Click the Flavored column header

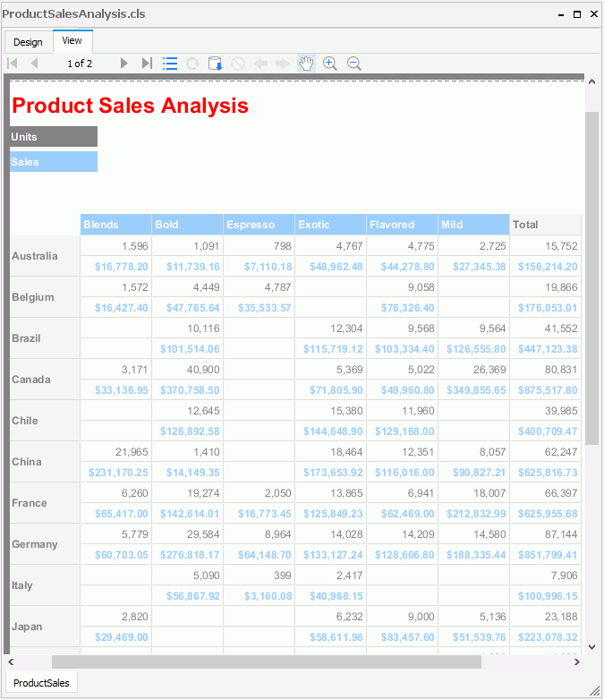click(403, 225)
